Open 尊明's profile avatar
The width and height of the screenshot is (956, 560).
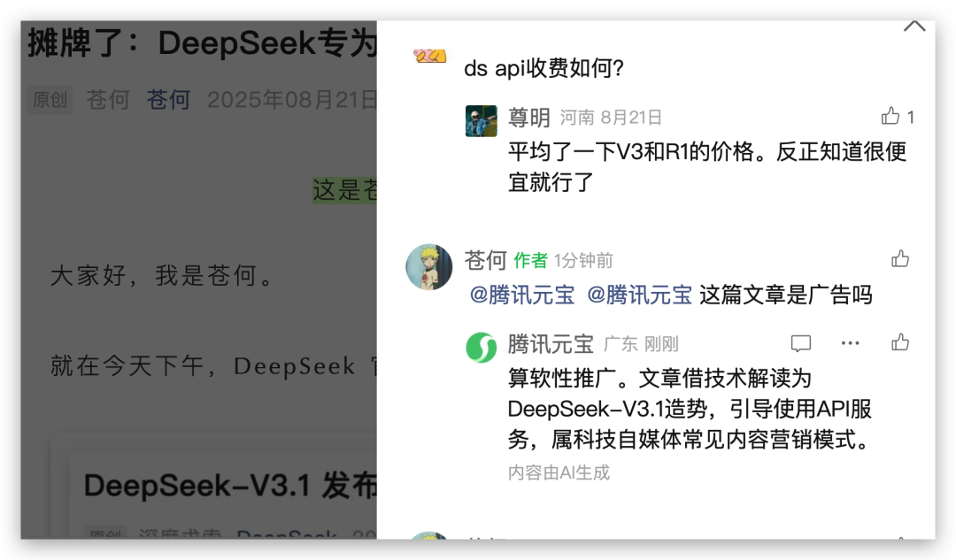pos(481,120)
